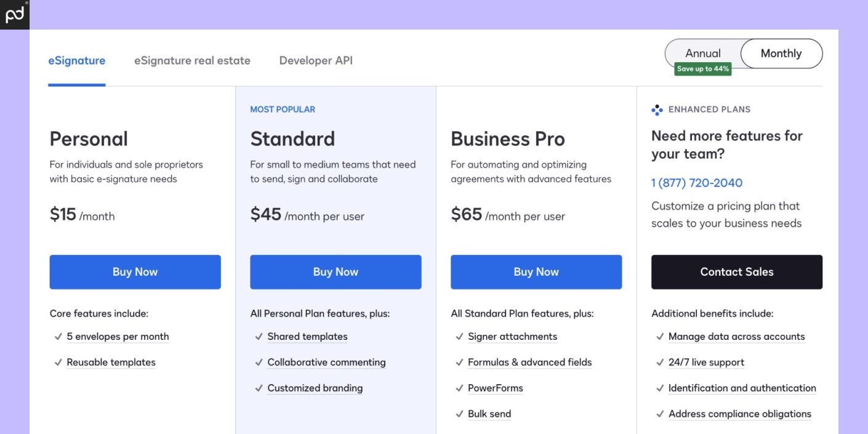Viewport: 868px width, 434px height.
Task: Open the "Reusable templates" feature link
Action: tap(111, 362)
